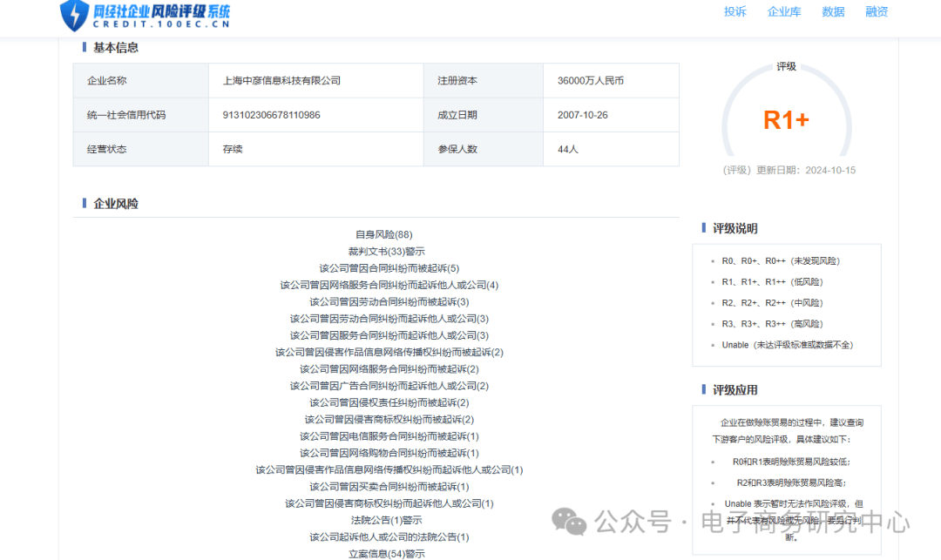Click 该公司曾因买卖合同纠纷而被起诉(1)
Viewport: 941px width, 560px height.
[x=389, y=486]
